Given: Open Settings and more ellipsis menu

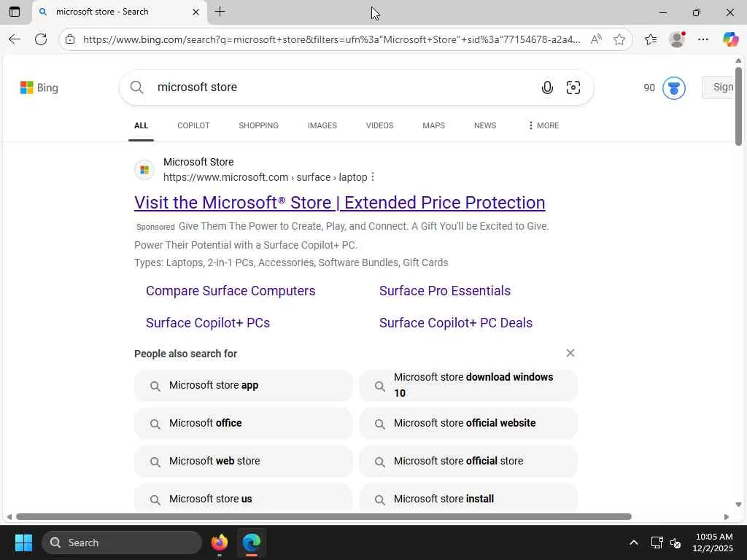Looking at the screenshot, I should coord(703,39).
